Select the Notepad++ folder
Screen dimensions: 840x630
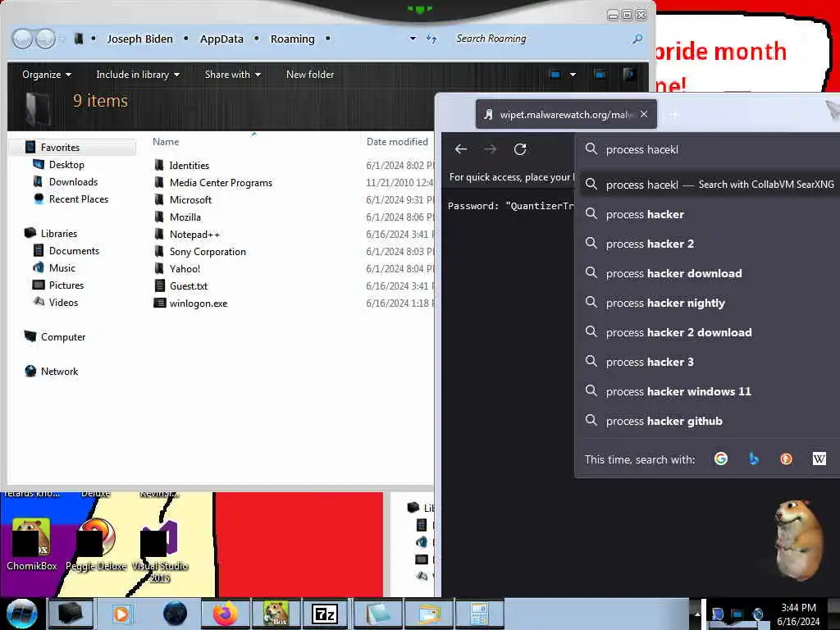(x=194, y=234)
